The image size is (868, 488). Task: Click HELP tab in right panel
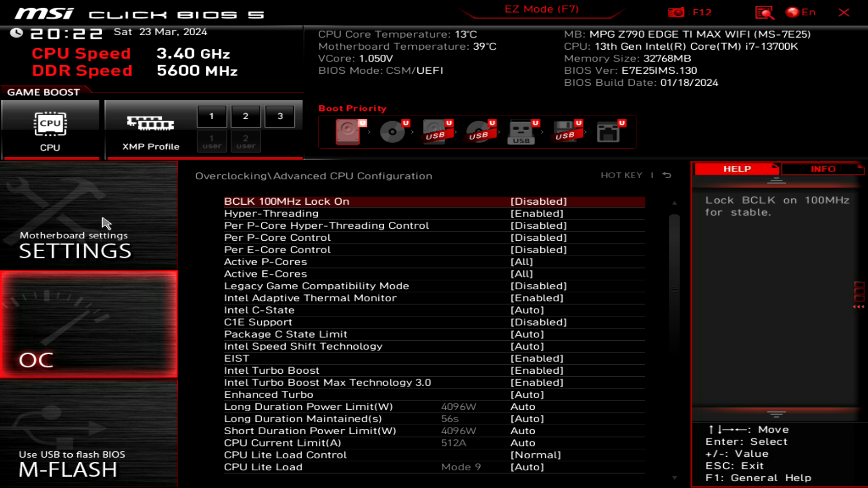pos(736,169)
